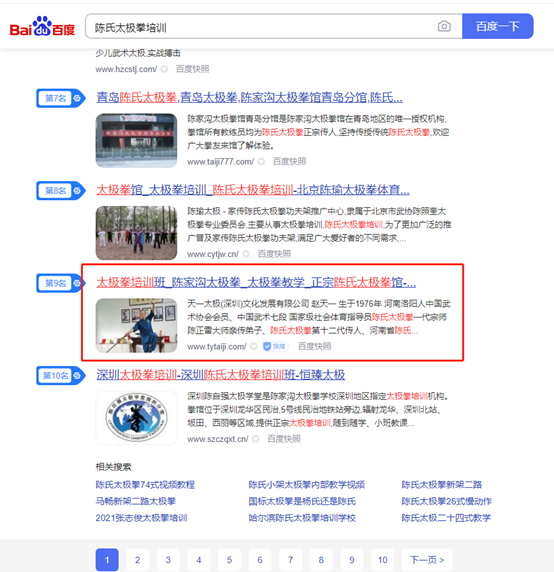Click the icon beside the 第9名 rank badge

pos(77,283)
